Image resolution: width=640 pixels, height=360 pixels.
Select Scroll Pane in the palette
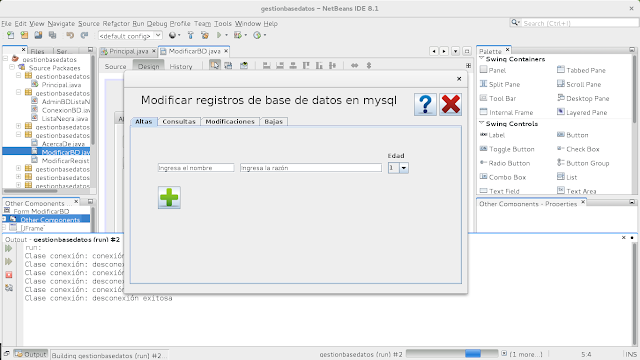click(x=579, y=84)
